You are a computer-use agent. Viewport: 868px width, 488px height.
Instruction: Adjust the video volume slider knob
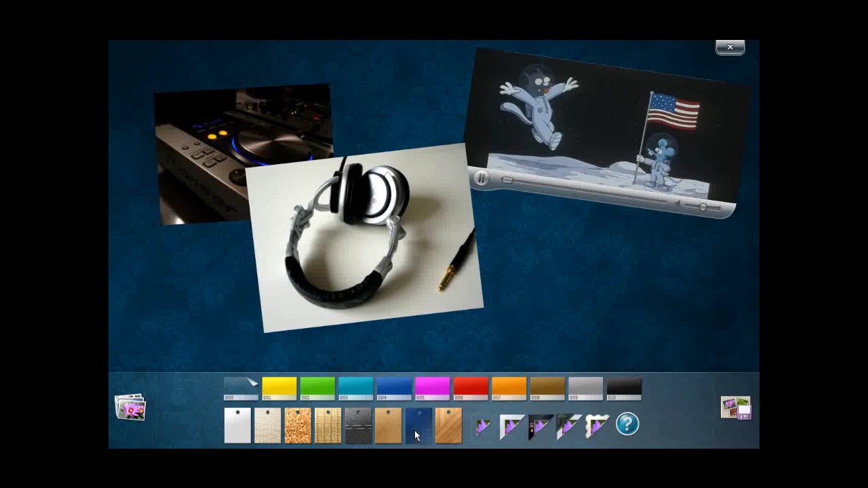point(703,207)
